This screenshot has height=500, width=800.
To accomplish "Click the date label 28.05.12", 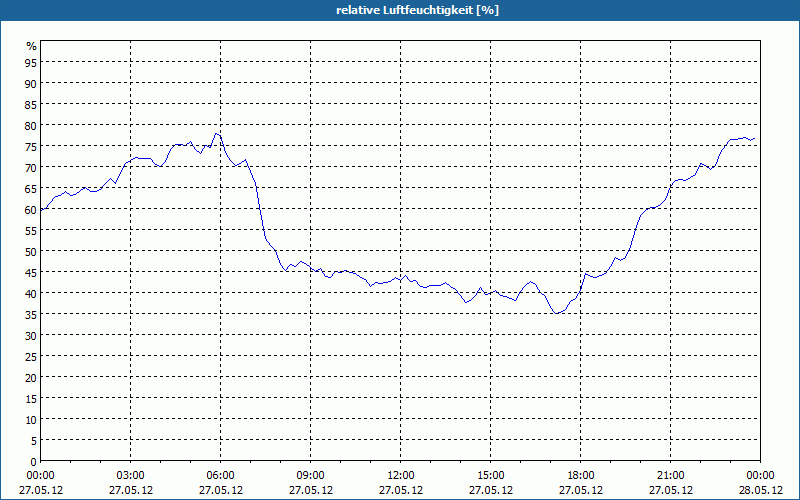I will [760, 490].
